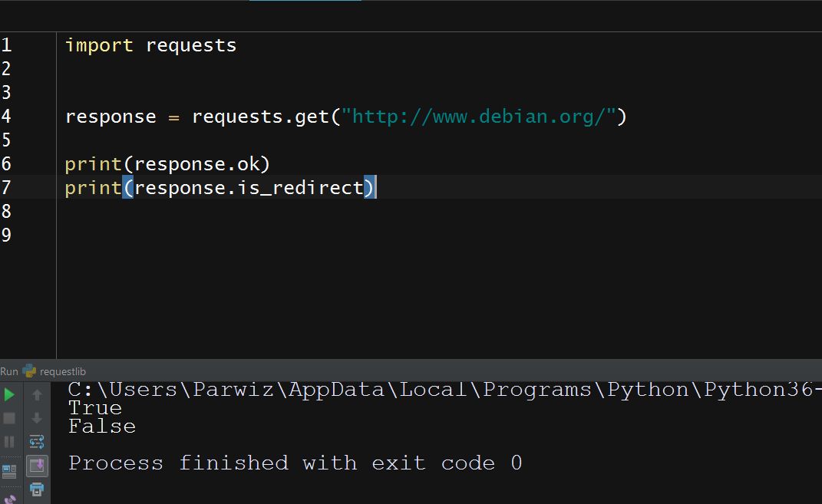The image size is (822, 504).
Task: Toggle soft-wrap for the console output
Action: click(37, 442)
